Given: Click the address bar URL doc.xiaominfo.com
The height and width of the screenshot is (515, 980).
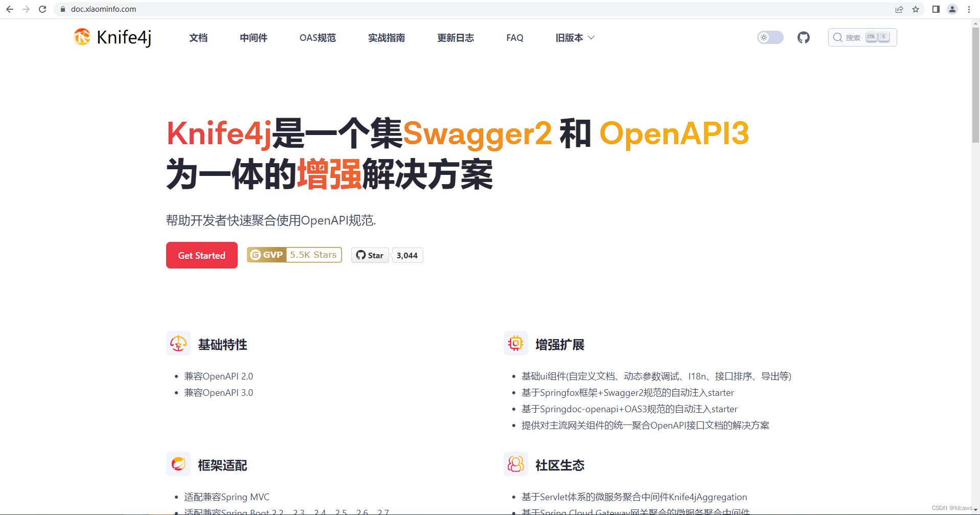Looking at the screenshot, I should pos(104,9).
